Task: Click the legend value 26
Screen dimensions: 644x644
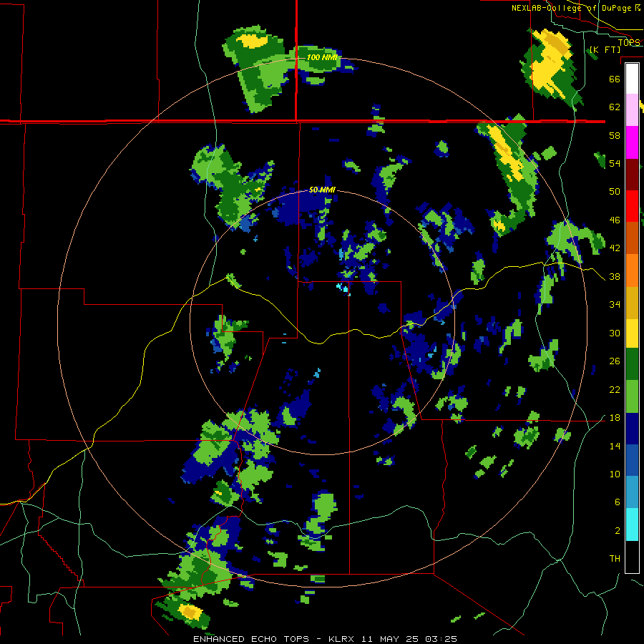Action: 615,361
